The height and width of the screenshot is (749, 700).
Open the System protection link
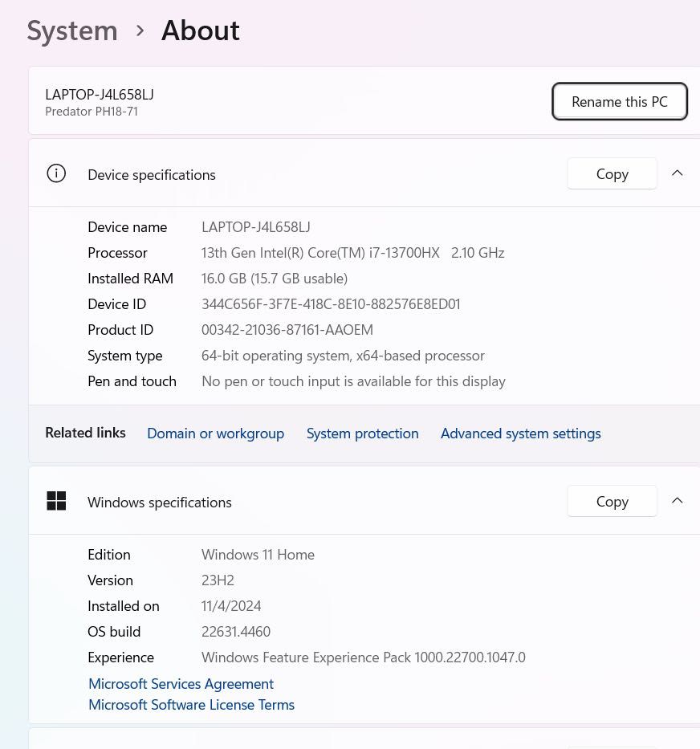coord(362,434)
